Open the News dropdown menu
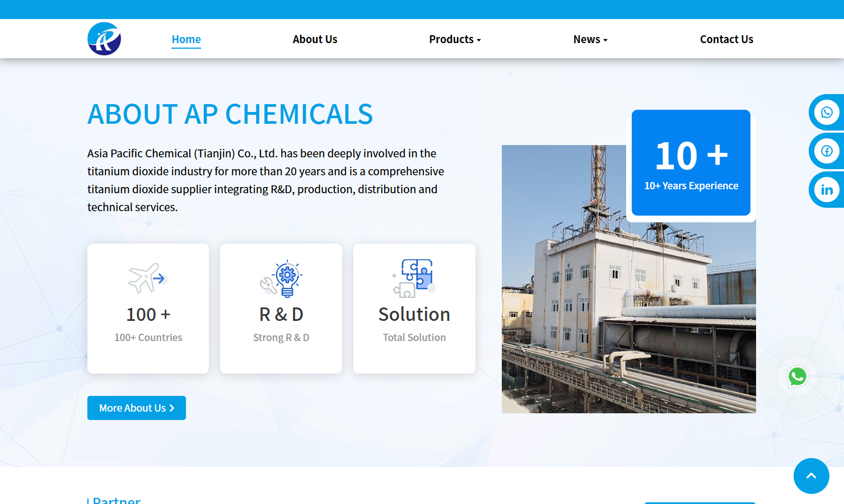844x504 pixels. tap(590, 39)
